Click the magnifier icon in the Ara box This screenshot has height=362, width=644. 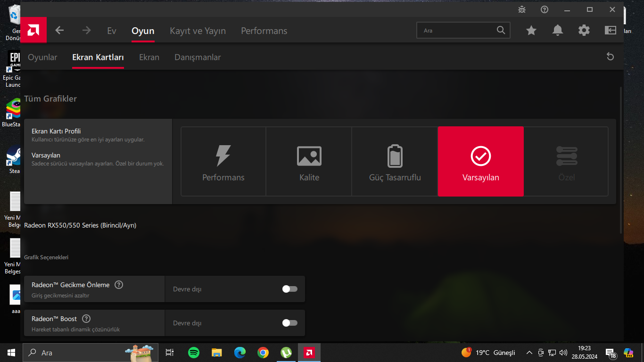coord(501,30)
